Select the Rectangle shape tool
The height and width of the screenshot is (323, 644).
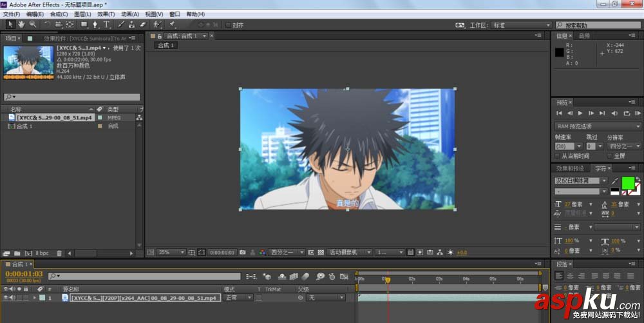tap(84, 24)
